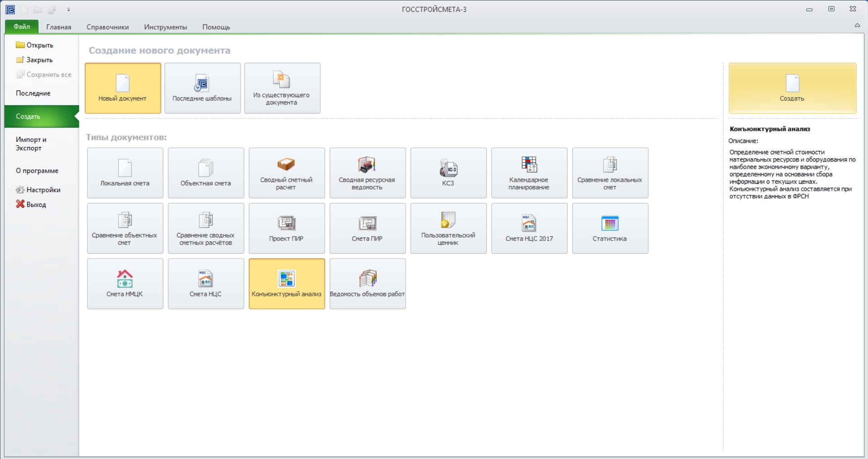Select Ведомость объемов работ tile
This screenshot has height=459, width=868.
tap(367, 284)
